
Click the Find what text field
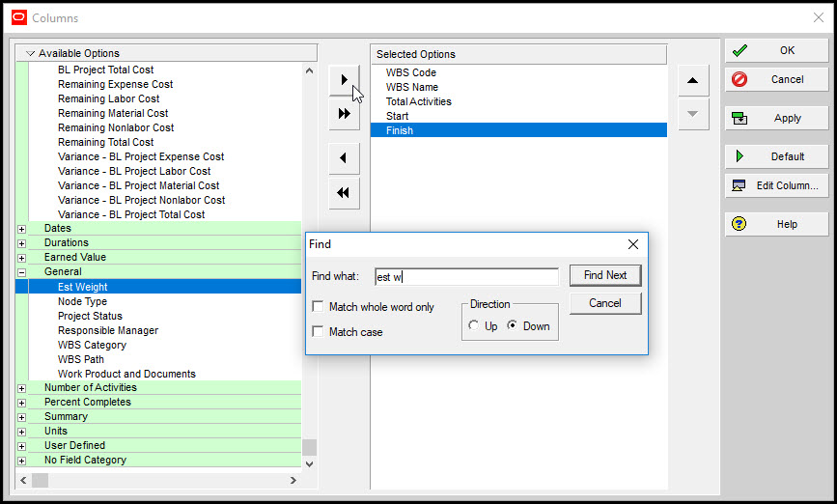(x=466, y=277)
